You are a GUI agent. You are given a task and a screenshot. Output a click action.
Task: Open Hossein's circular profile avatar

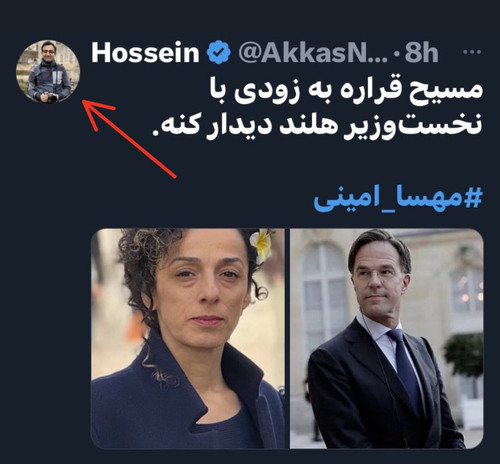(48, 72)
